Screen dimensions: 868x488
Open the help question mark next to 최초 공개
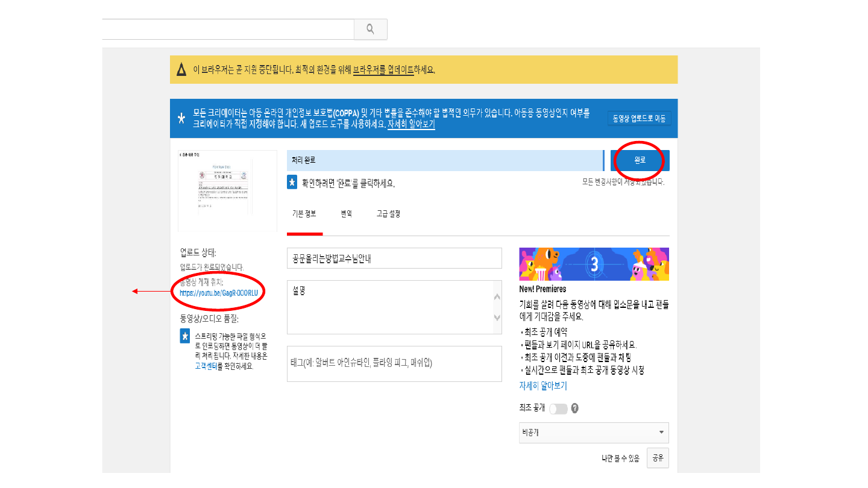575,408
